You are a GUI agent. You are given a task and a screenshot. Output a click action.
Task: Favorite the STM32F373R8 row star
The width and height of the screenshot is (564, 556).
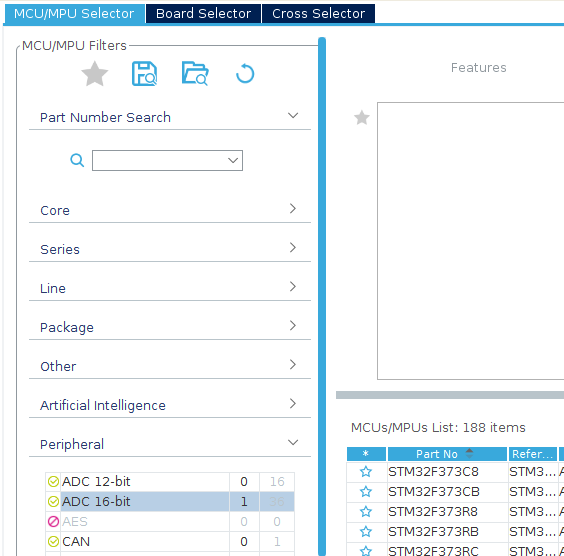366,511
